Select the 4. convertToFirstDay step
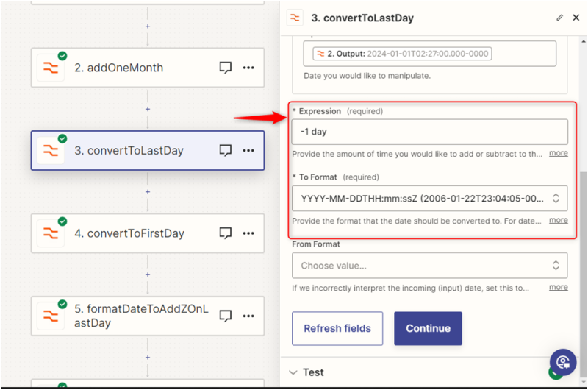This screenshot has width=588, height=390. point(129,233)
